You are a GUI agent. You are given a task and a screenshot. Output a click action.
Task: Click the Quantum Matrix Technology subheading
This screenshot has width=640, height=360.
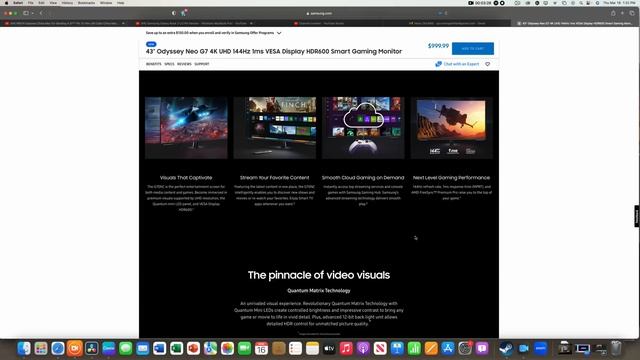click(x=319, y=291)
